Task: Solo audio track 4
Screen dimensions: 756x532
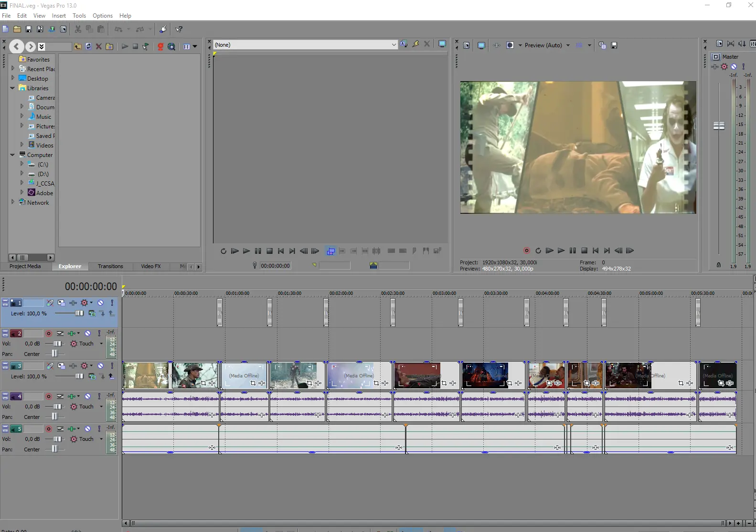Action: 99,396
